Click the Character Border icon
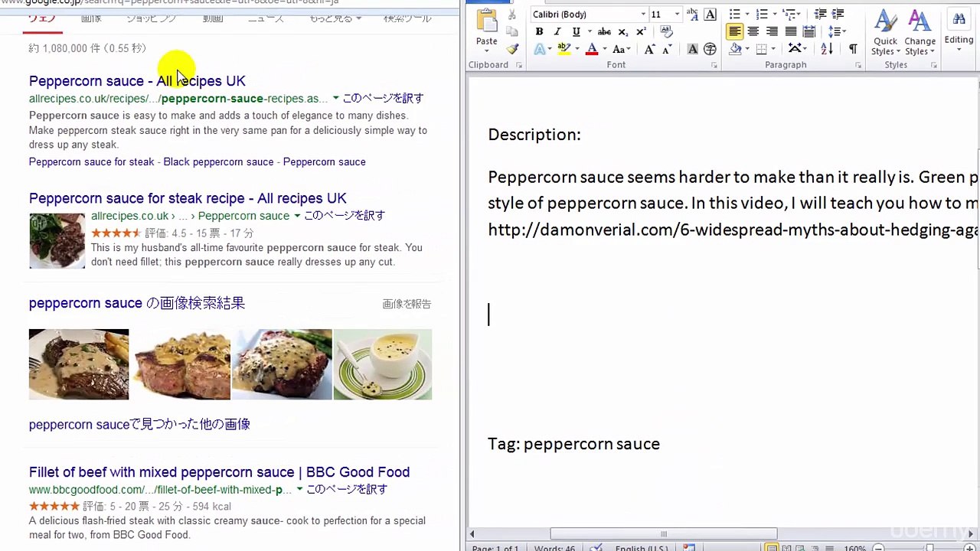Screen dimensions: 980x551 710,14
